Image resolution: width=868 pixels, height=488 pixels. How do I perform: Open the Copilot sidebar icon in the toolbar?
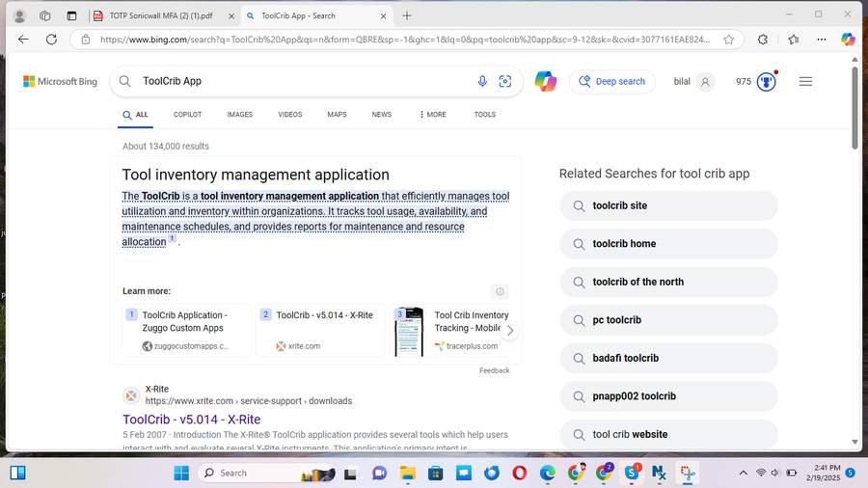pyautogui.click(x=848, y=40)
